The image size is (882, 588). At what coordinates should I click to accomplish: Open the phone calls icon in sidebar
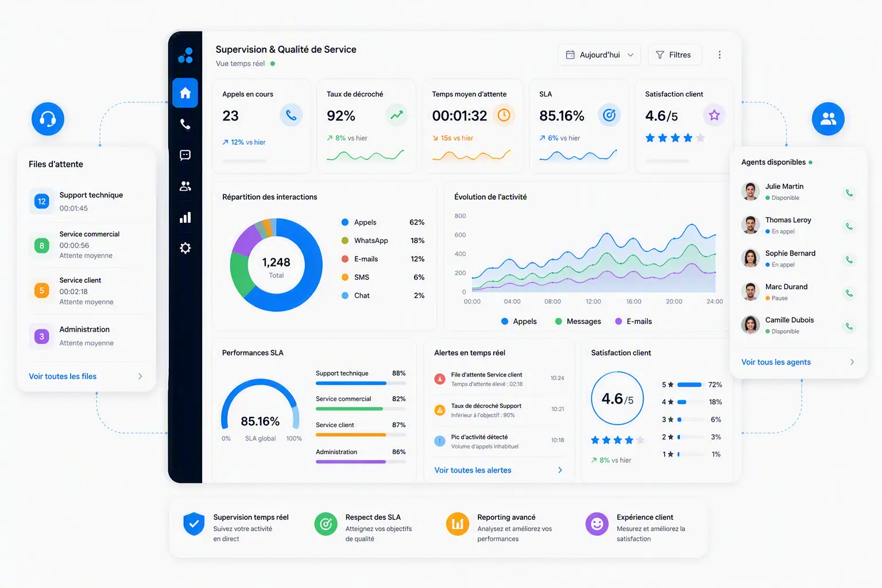[185, 124]
